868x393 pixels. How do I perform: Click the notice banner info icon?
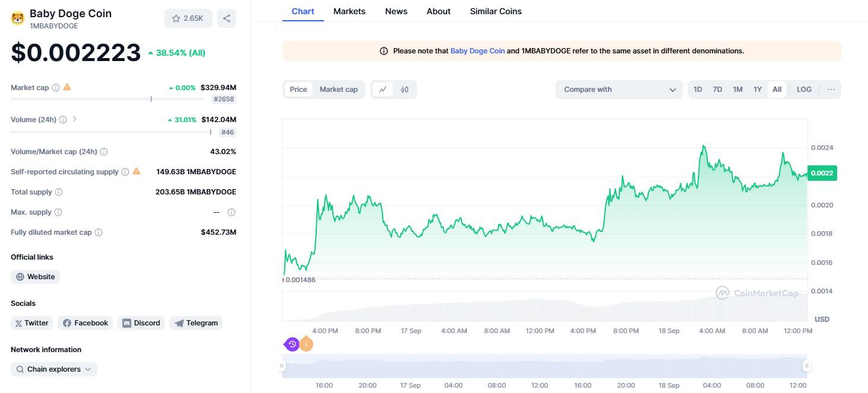(384, 51)
